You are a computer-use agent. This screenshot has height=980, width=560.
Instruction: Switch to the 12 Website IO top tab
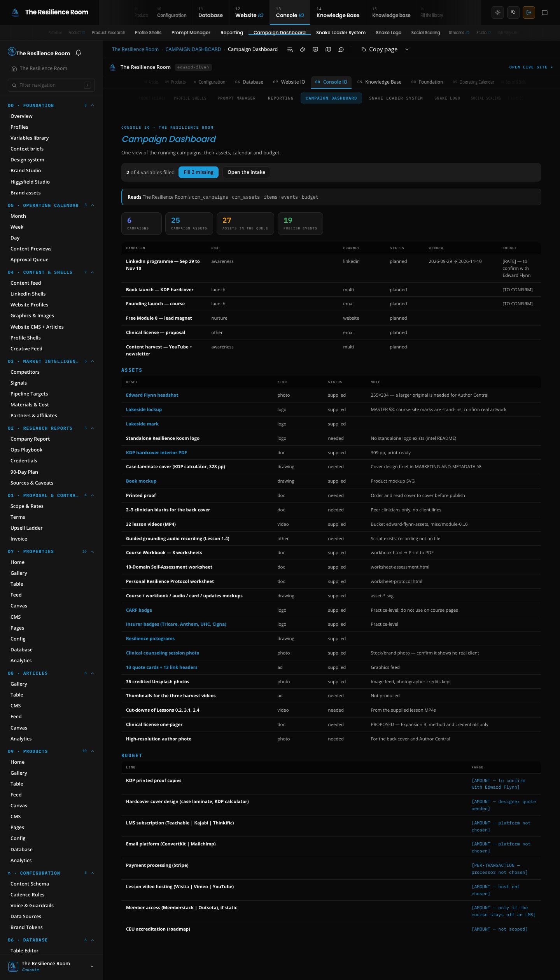pyautogui.click(x=249, y=12)
